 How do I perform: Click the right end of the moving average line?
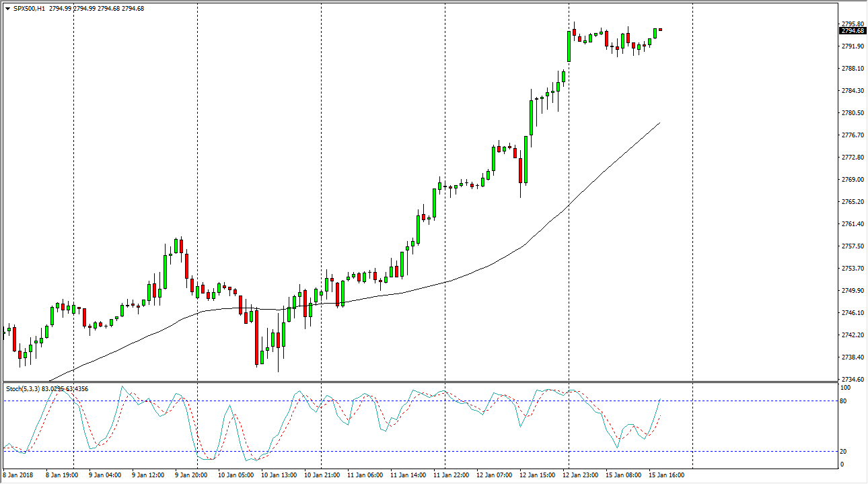point(659,123)
